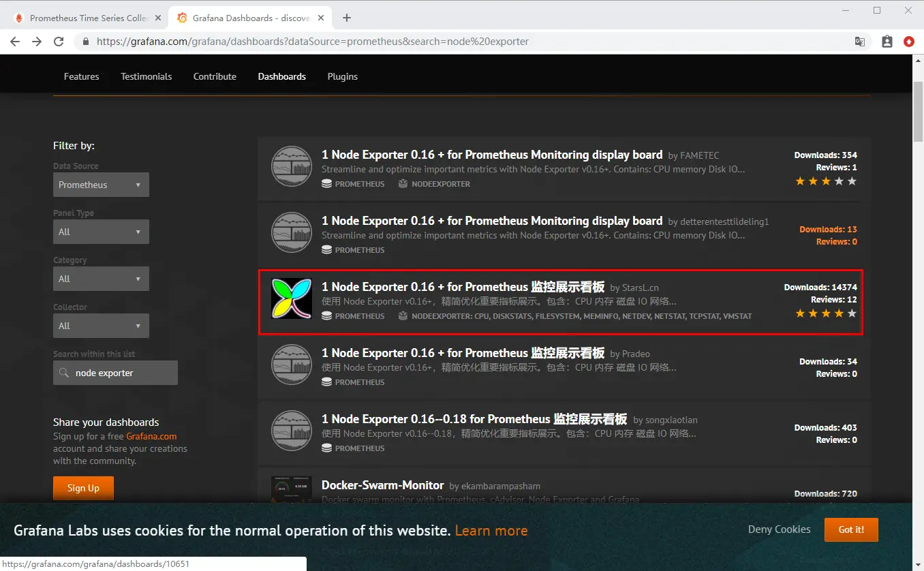The image size is (924, 571).
Task: Click the 'Downloads: 14374' text
Action: pos(820,288)
